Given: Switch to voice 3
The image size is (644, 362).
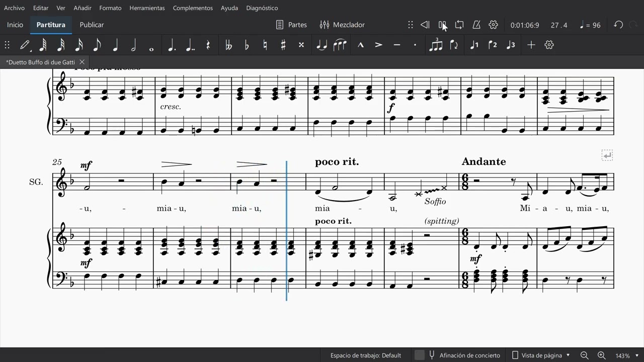Looking at the screenshot, I should tap(511, 45).
